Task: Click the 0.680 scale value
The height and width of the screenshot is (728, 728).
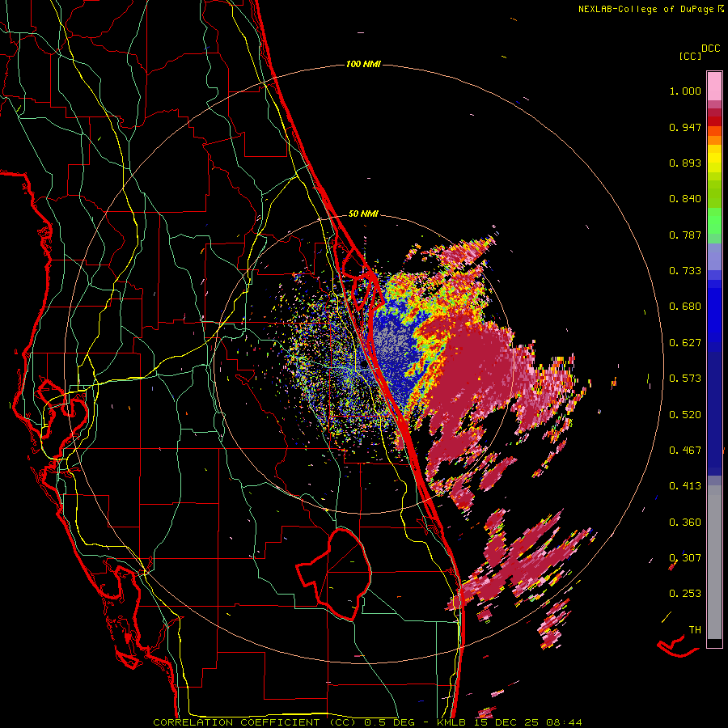Action: [x=685, y=307]
